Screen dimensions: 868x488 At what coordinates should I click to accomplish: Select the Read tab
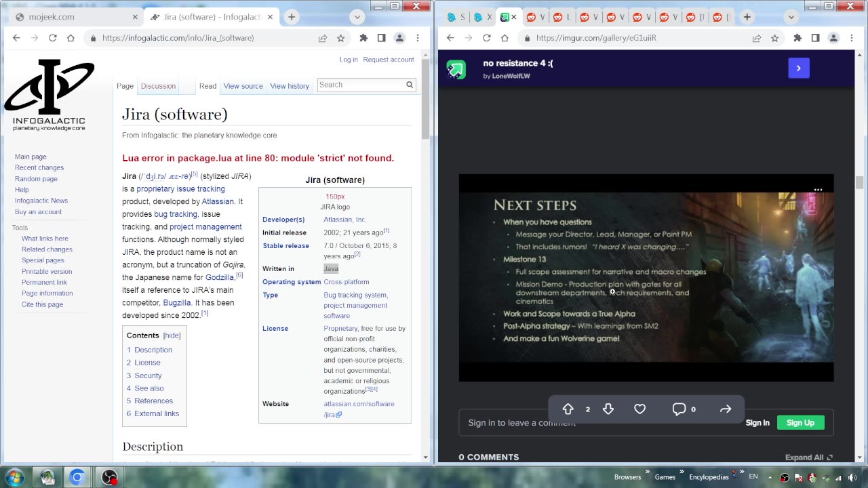point(208,86)
